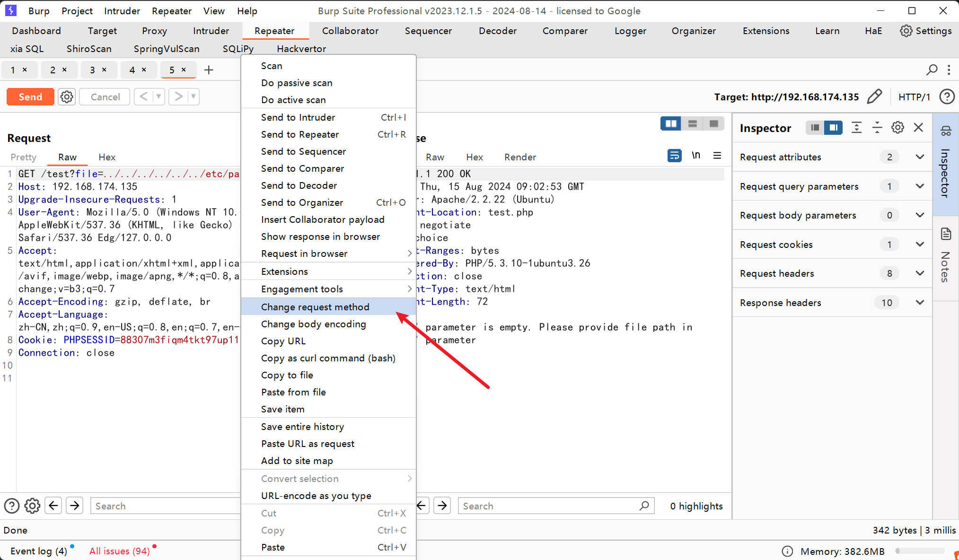Open the Inspector side tab icon
Image resolution: width=959 pixels, height=560 pixels.
coord(946,131)
